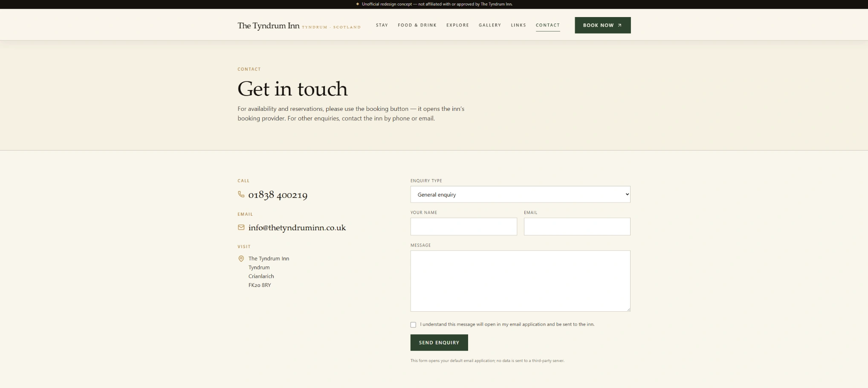The height and width of the screenshot is (388, 868).
Task: Click the info@thetyndruminn.co.uk email link
Action: pos(297,228)
